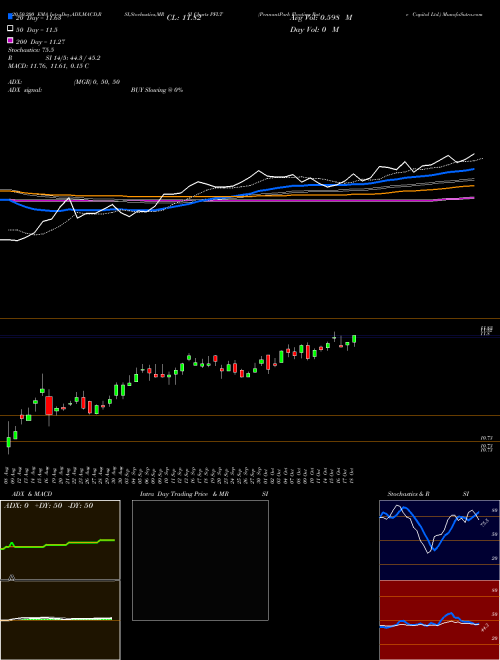Screen dimensions: 500x660
Task: Click the green ADX line in ADX panel
Action: pos(59,544)
